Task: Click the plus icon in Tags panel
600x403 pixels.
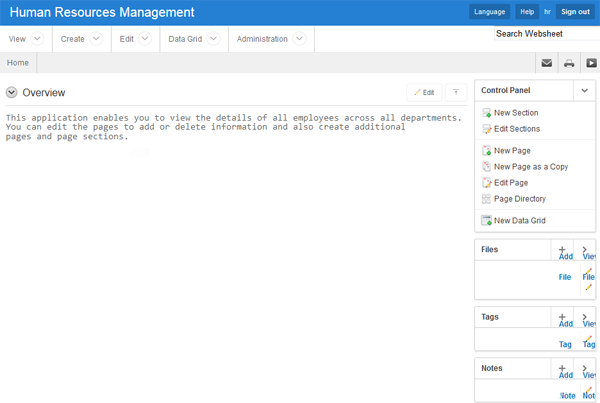Action: 562,317
